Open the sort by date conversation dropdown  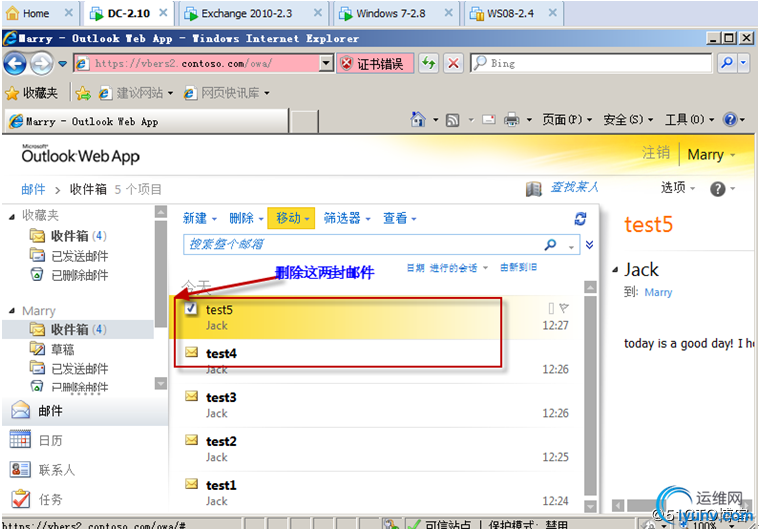[x=447, y=268]
